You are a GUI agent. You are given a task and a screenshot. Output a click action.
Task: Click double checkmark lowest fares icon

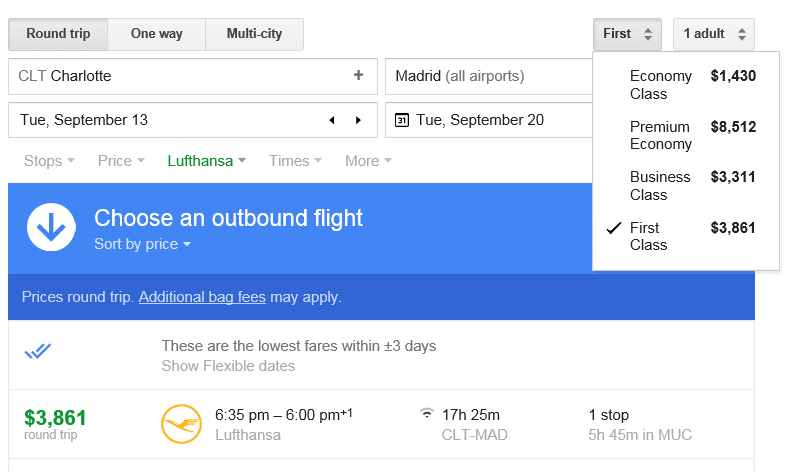pos(38,351)
